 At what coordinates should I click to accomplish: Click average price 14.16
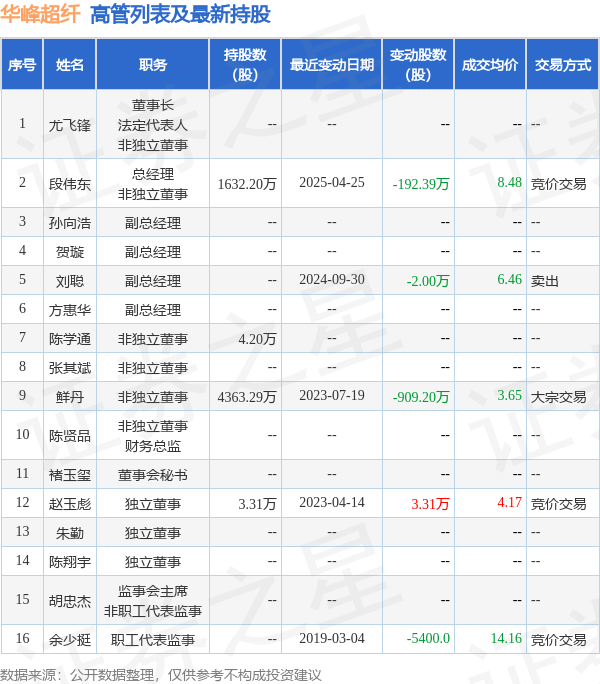point(506,638)
